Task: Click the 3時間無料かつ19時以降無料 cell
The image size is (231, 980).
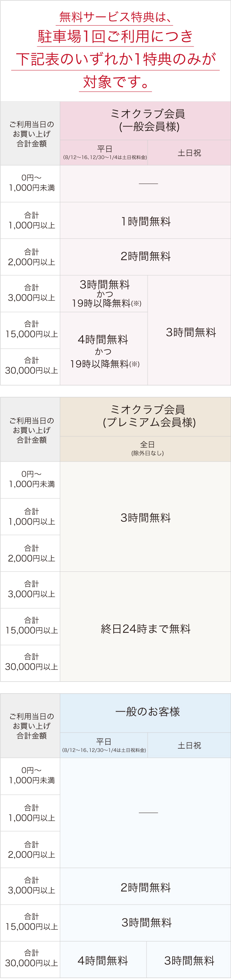Action: [104, 294]
